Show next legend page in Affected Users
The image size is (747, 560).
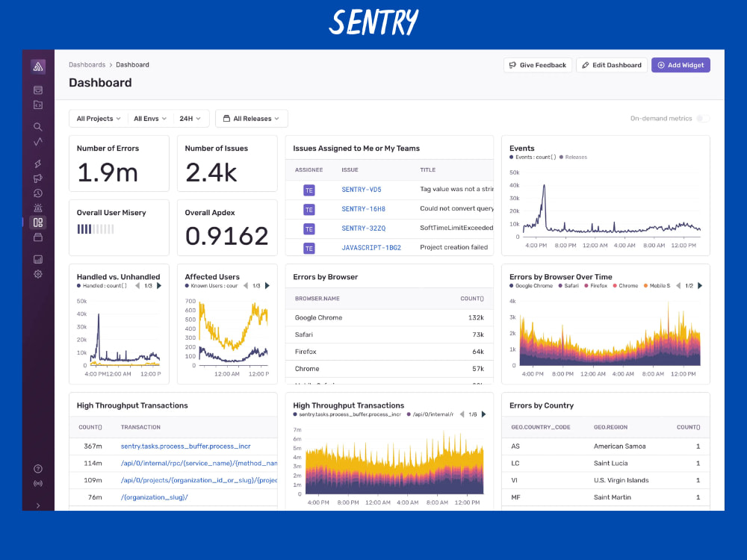(267, 286)
